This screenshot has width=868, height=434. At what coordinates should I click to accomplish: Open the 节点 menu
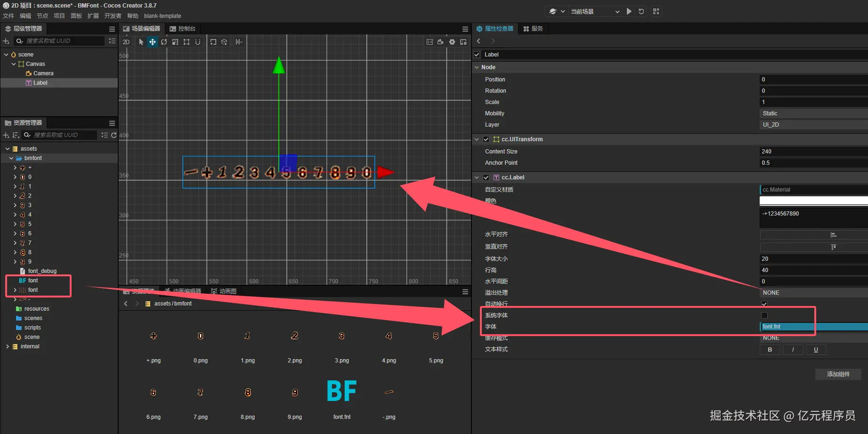coord(42,16)
